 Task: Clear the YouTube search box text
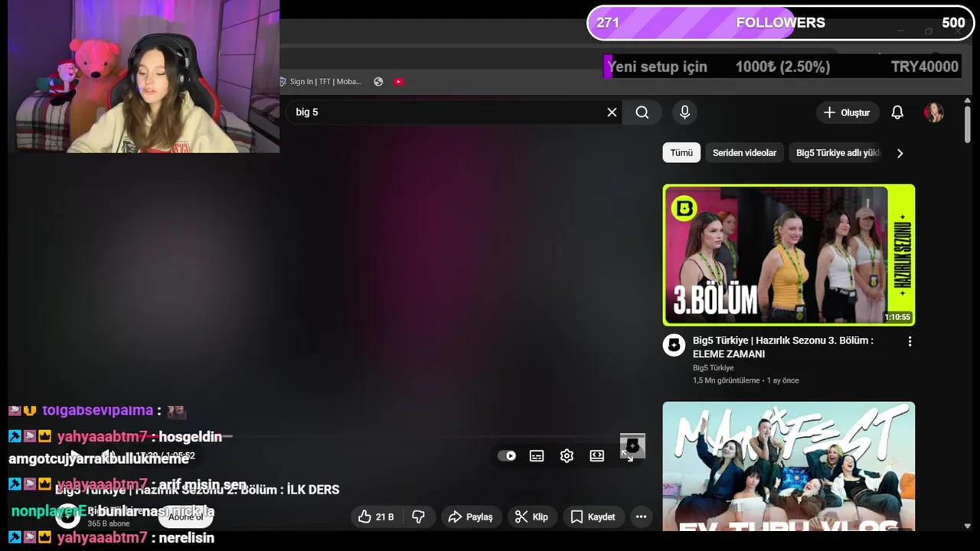pos(612,112)
